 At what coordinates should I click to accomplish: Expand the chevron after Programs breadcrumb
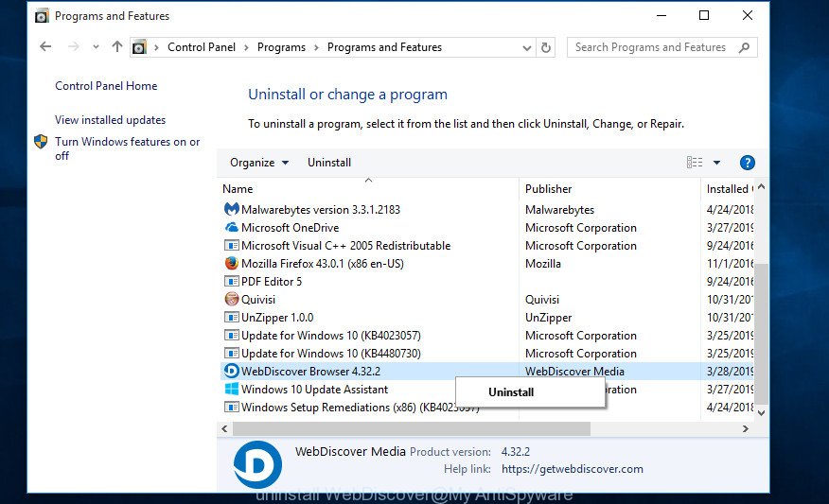click(316, 47)
